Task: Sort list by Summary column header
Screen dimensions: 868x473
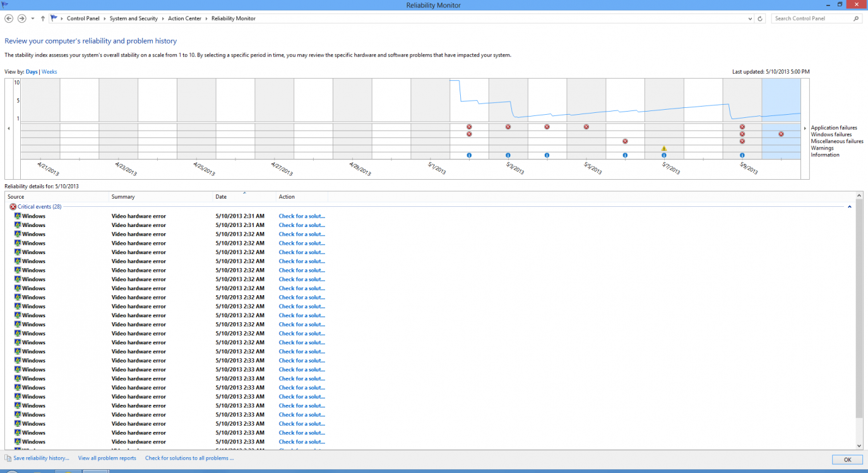Action: pyautogui.click(x=161, y=197)
